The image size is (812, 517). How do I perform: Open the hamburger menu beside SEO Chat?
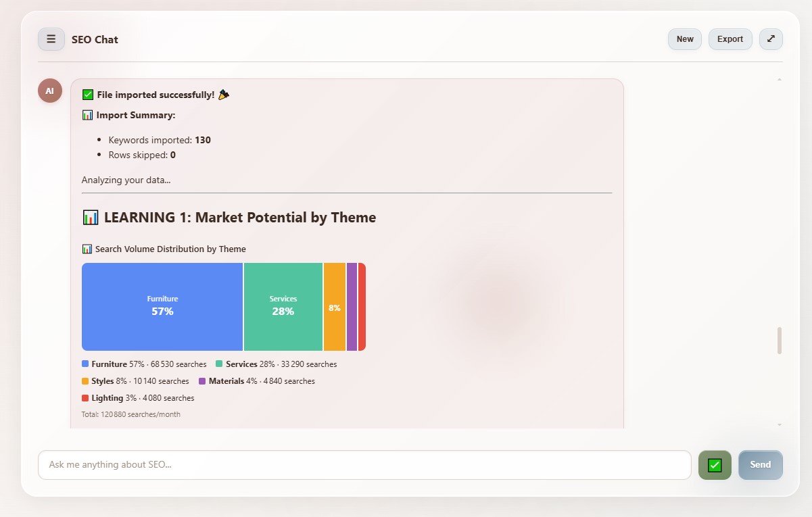point(51,39)
